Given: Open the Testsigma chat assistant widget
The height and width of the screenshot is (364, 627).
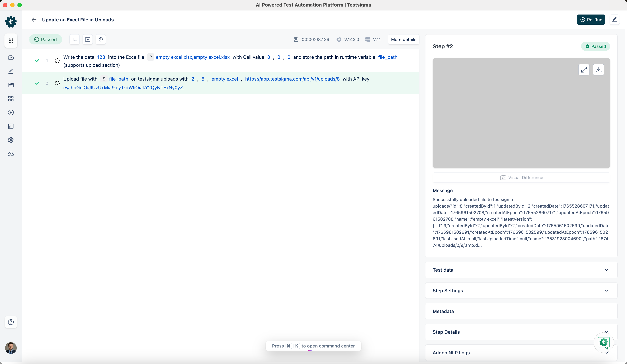Looking at the screenshot, I should [603, 342].
